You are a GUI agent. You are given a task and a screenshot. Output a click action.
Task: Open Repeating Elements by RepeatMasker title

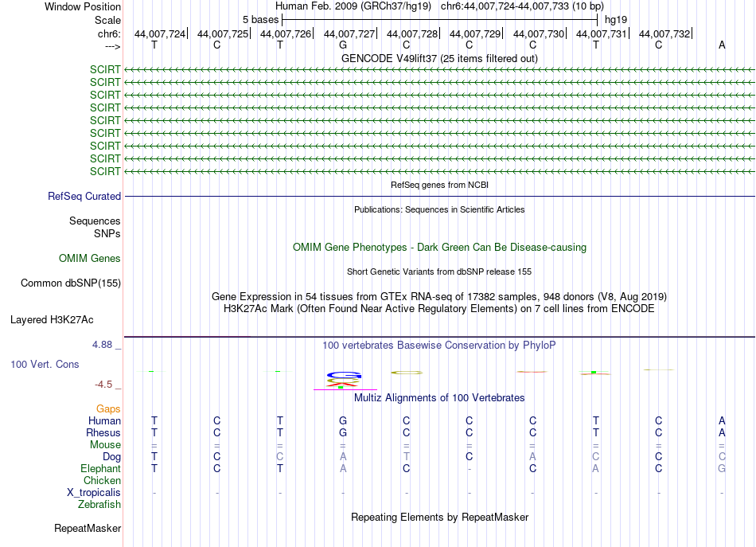(439, 517)
